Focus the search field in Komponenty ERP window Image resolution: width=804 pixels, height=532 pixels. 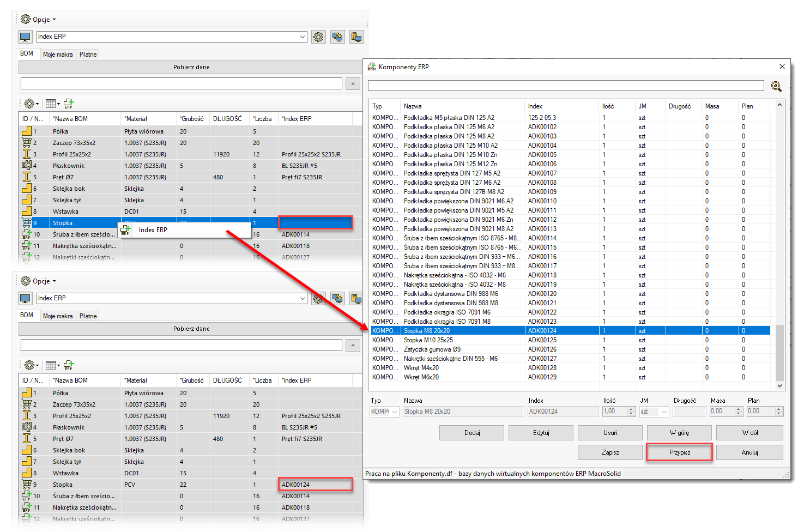pos(566,86)
